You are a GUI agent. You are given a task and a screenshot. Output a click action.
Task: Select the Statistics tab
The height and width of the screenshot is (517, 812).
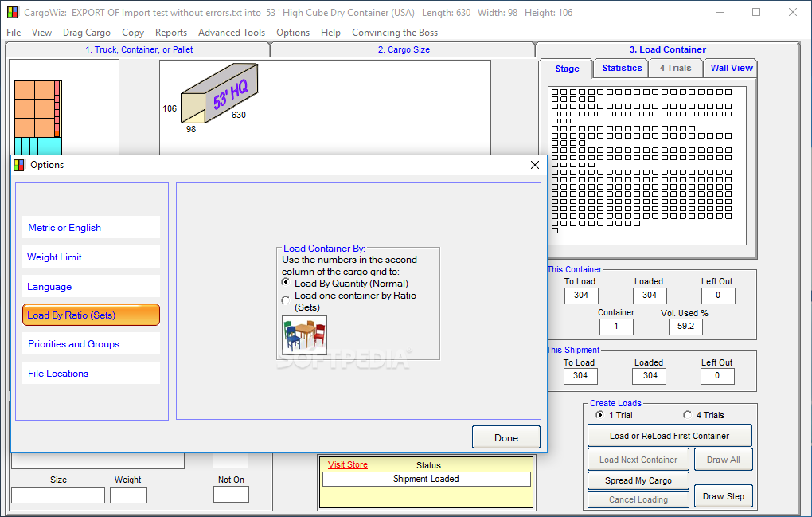pyautogui.click(x=622, y=68)
